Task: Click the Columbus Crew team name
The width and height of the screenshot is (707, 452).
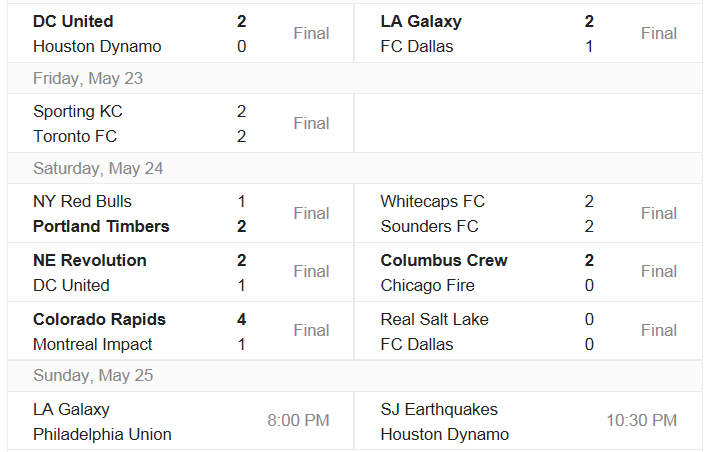Action: (444, 260)
